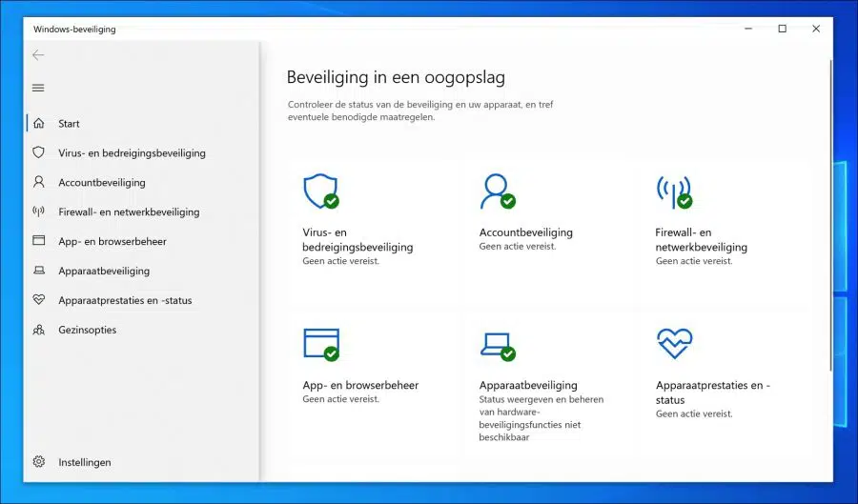Select Start in the navigation pane

pos(69,124)
